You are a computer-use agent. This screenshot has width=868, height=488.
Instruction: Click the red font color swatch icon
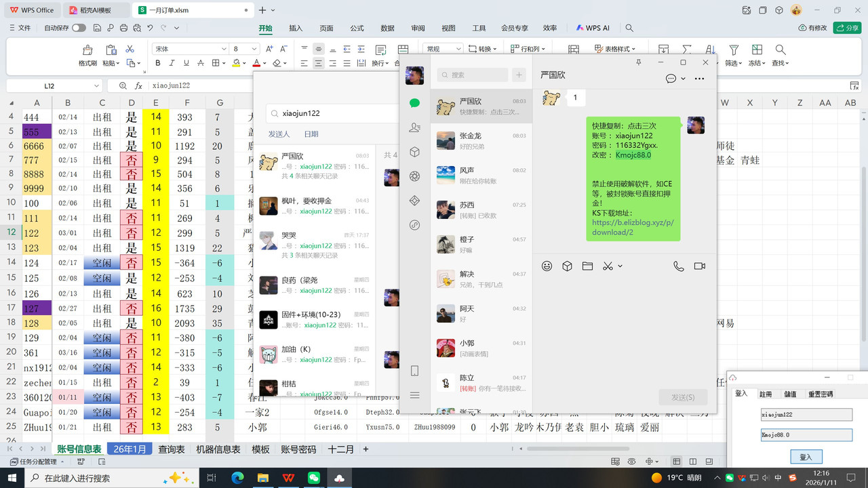(257, 63)
